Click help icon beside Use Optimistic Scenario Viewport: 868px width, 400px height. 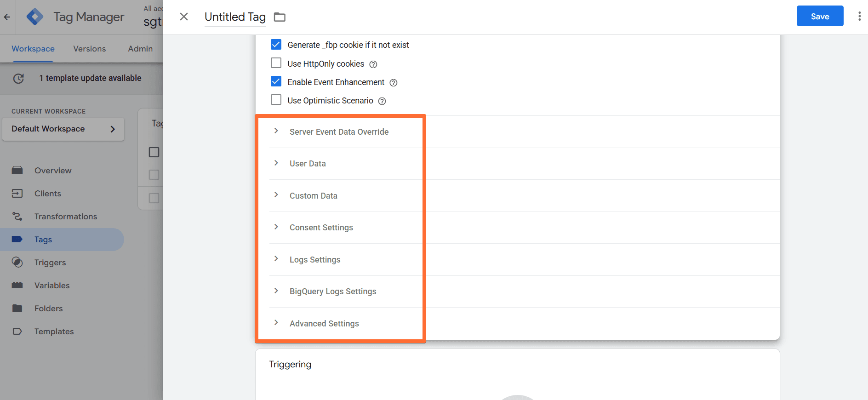coord(382,101)
